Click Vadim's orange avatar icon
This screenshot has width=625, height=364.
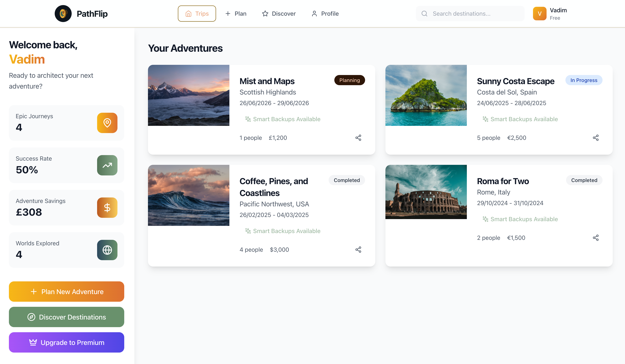[539, 14]
